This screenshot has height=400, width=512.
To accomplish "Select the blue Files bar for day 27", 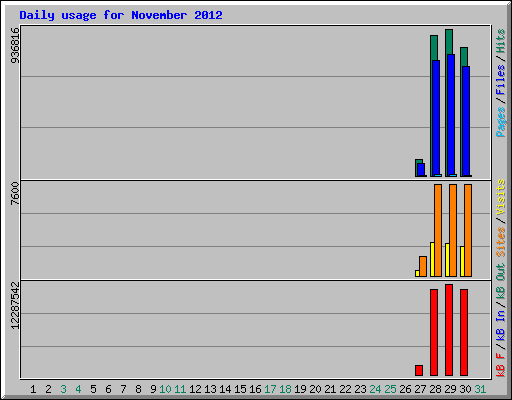I will pos(421,170).
